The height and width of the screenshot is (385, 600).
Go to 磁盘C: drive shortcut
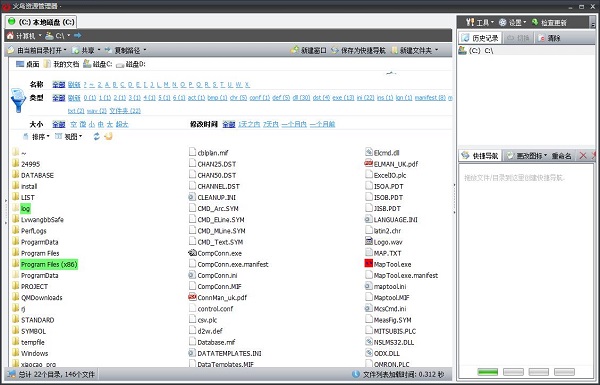(98, 64)
